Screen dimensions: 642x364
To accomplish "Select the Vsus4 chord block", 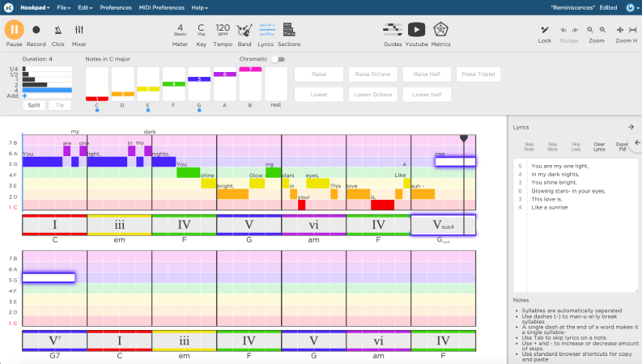I will [443, 225].
